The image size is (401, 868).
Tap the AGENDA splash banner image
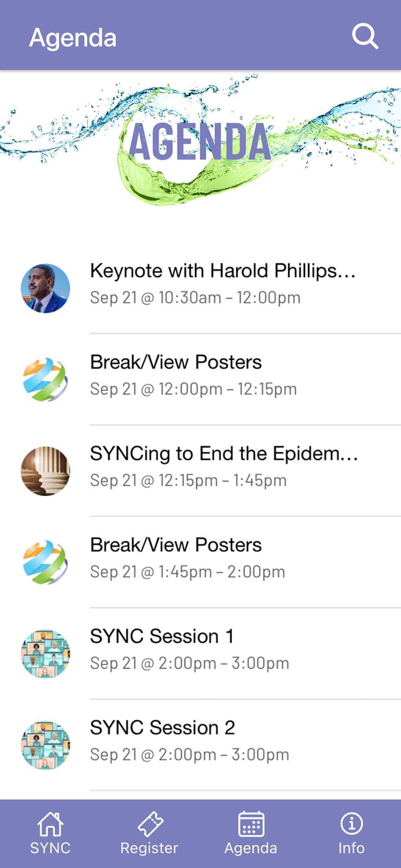pyautogui.click(x=200, y=142)
